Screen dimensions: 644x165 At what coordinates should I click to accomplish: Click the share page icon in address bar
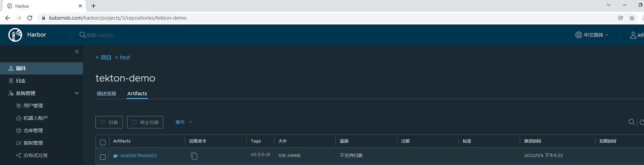pos(621,18)
